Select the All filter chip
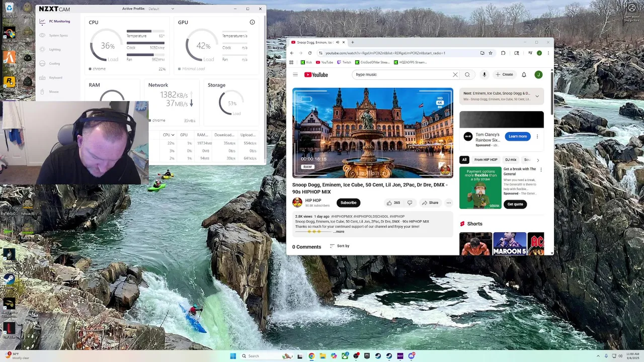 click(x=464, y=159)
